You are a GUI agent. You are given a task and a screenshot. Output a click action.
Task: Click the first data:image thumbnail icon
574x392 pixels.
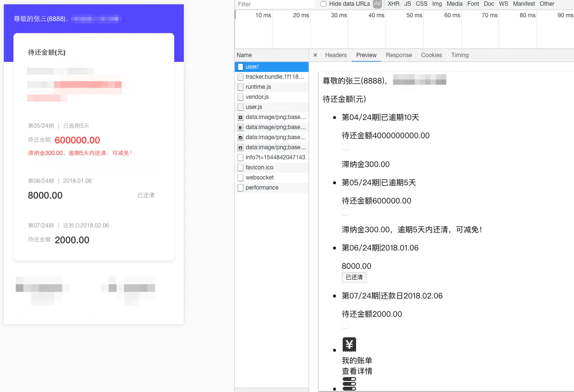[x=240, y=117]
